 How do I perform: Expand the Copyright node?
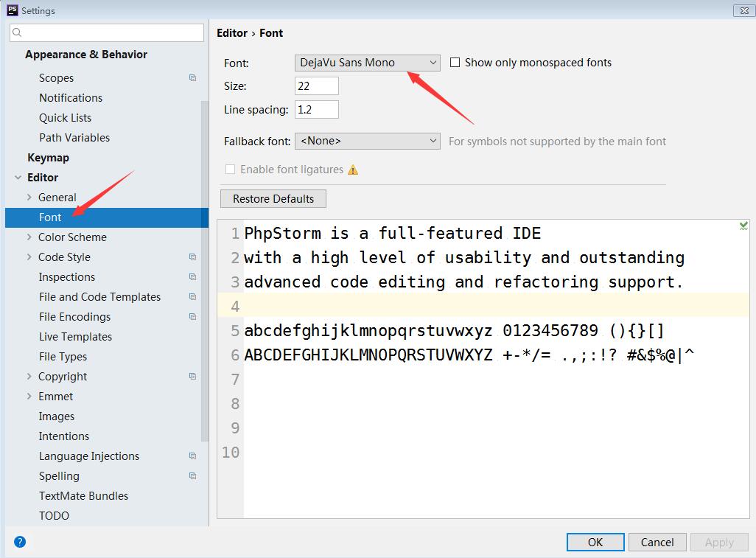click(29, 376)
